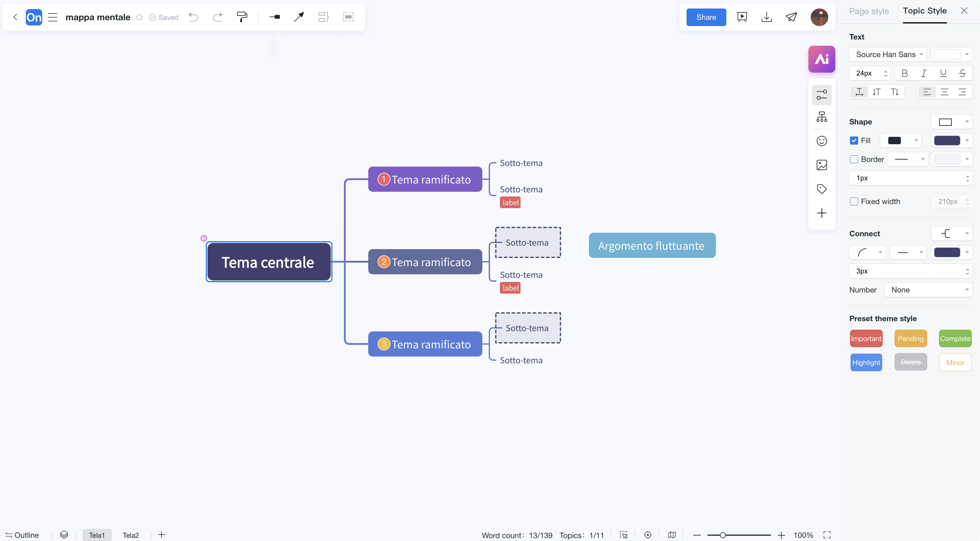
Task: Download the mind map
Action: [x=766, y=17]
